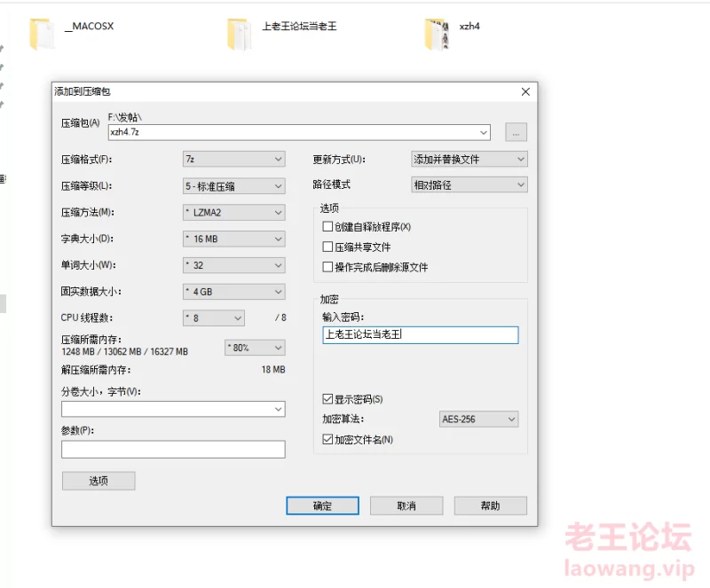Click into the 输入密码 password field
The height and width of the screenshot is (588, 710).
click(421, 335)
